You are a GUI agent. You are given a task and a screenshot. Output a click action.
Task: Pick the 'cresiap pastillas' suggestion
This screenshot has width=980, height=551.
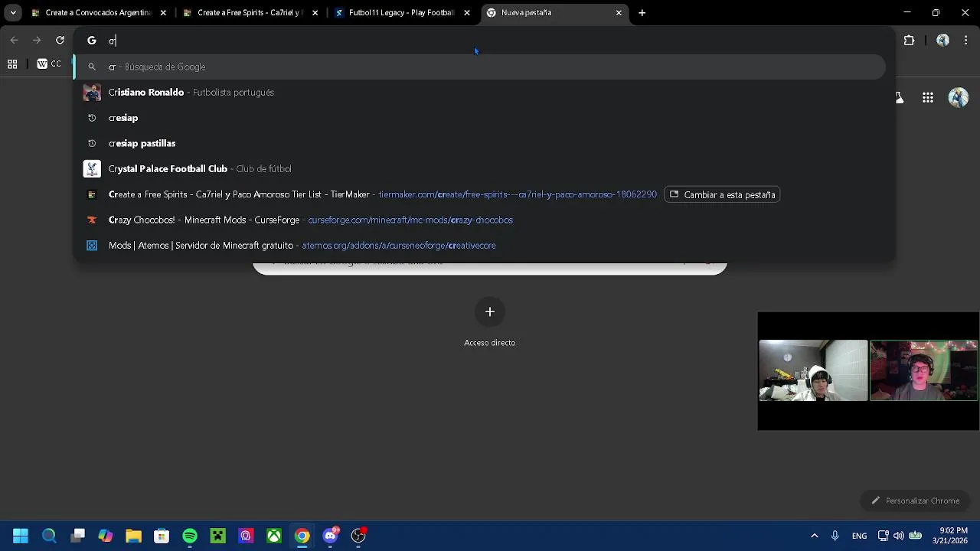pos(479,143)
